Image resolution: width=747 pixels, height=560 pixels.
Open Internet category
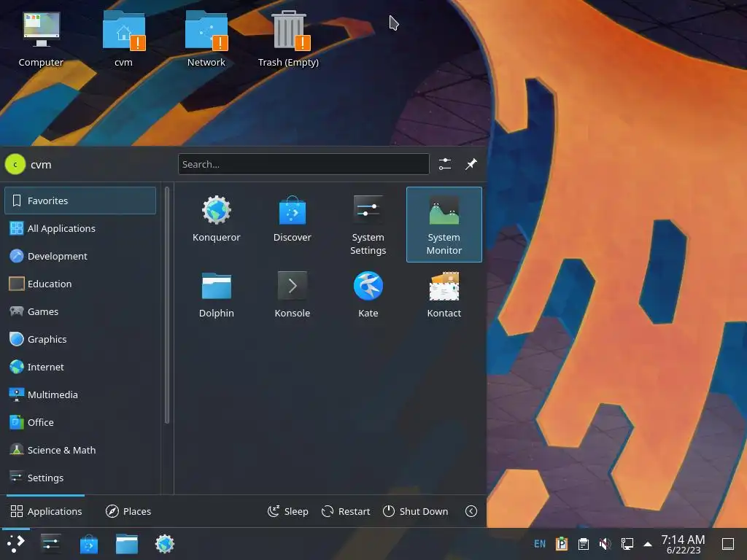80,367
